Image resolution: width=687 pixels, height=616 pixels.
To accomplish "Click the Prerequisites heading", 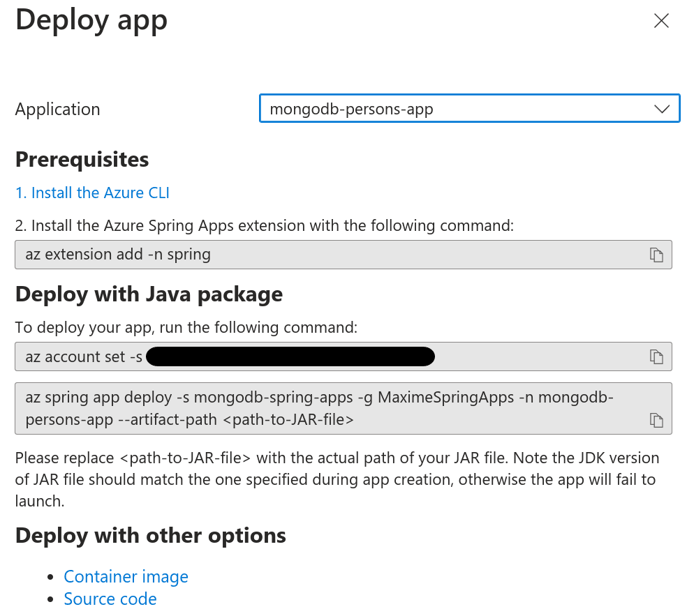I will click(x=82, y=159).
